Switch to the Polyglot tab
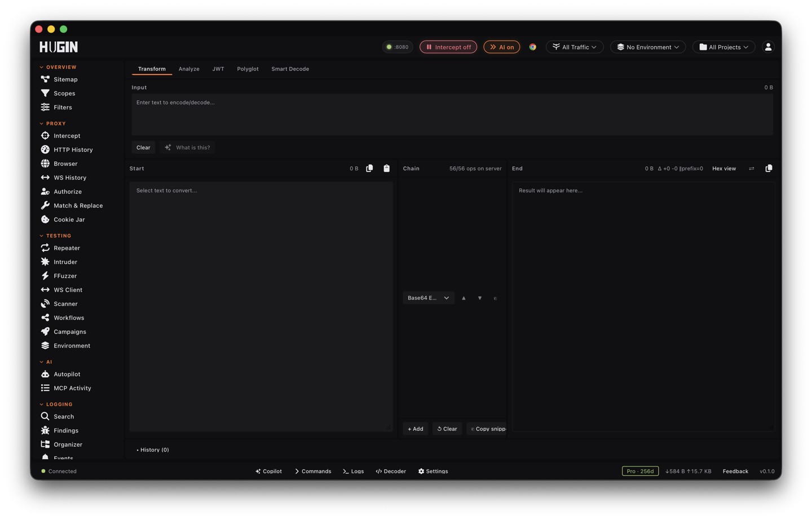This screenshot has height=520, width=812. point(248,69)
